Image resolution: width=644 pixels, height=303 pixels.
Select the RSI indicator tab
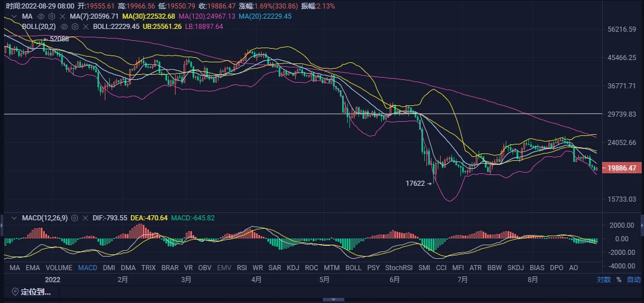pos(242,268)
